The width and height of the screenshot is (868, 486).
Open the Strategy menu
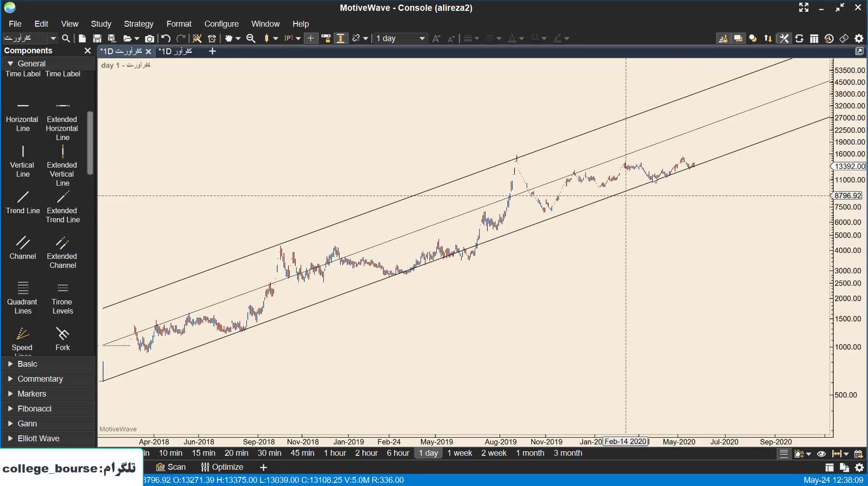[138, 24]
